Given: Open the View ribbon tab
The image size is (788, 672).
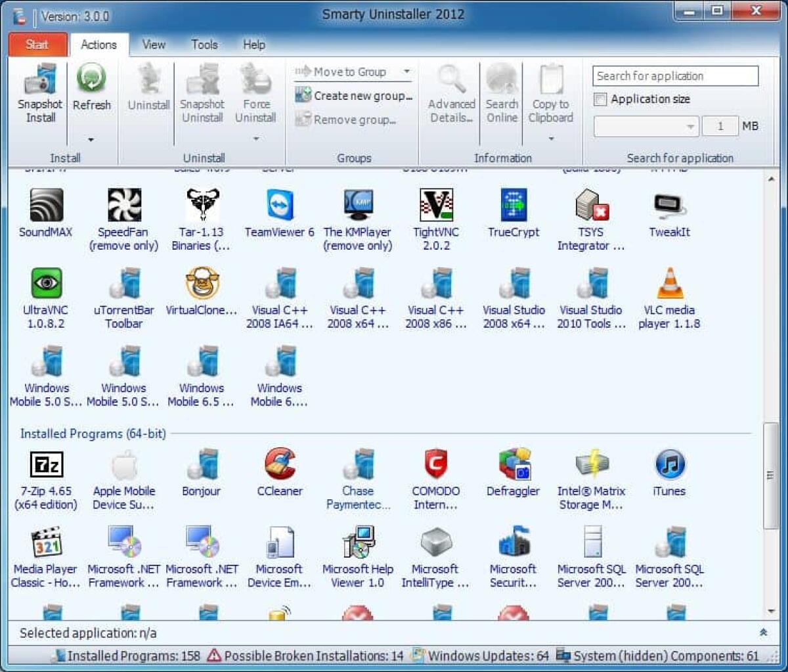Looking at the screenshot, I should click(153, 45).
